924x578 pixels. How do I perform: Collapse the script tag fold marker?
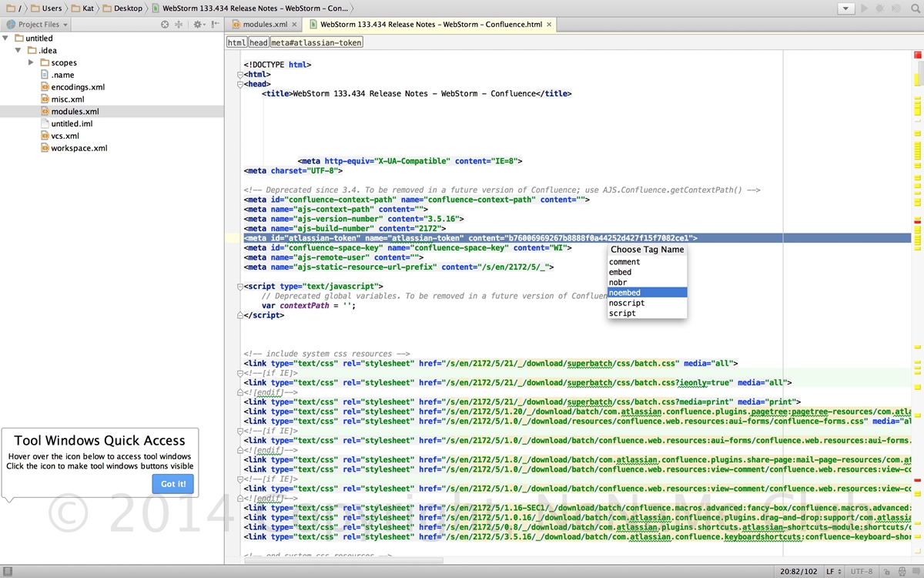tap(240, 287)
